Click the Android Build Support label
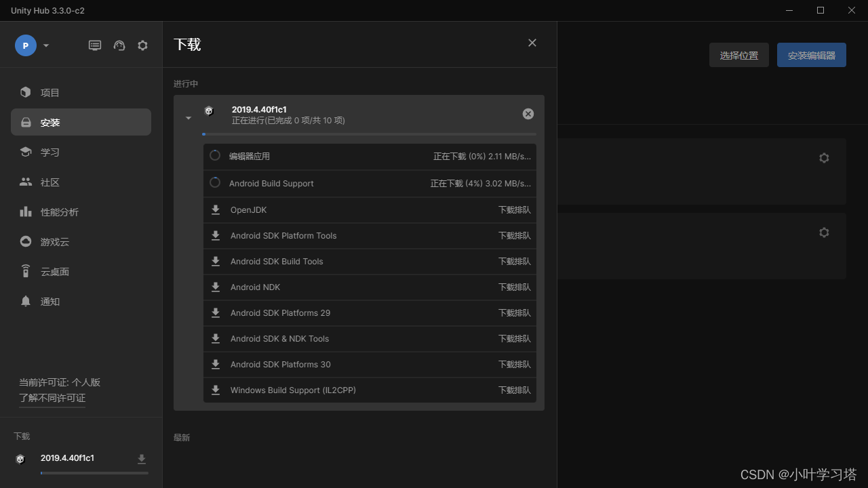868x488 pixels. click(271, 184)
